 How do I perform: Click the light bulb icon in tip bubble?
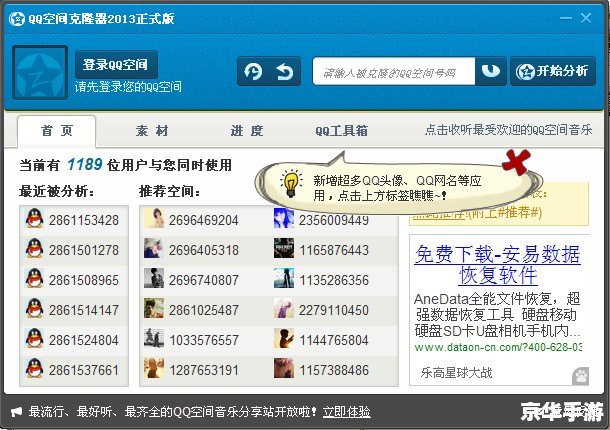pos(291,184)
